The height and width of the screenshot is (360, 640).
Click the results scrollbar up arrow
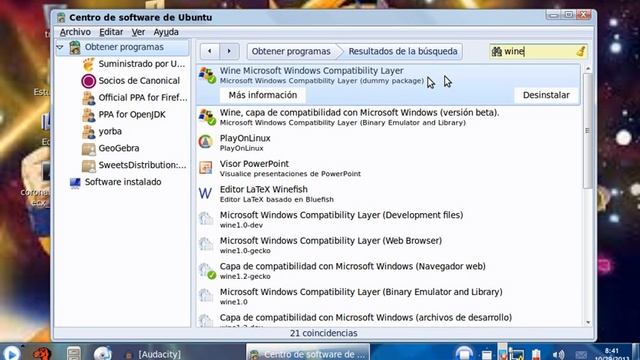pos(588,69)
